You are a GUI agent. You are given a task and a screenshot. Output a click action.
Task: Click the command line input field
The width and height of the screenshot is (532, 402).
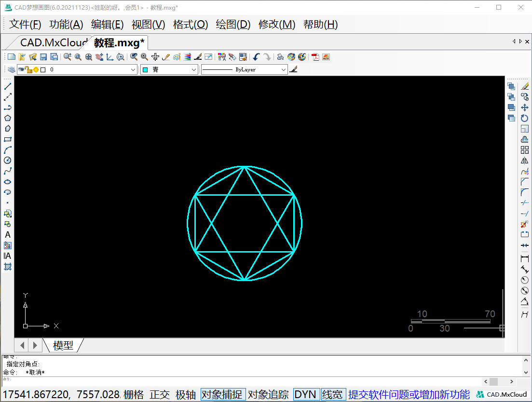pos(241,381)
